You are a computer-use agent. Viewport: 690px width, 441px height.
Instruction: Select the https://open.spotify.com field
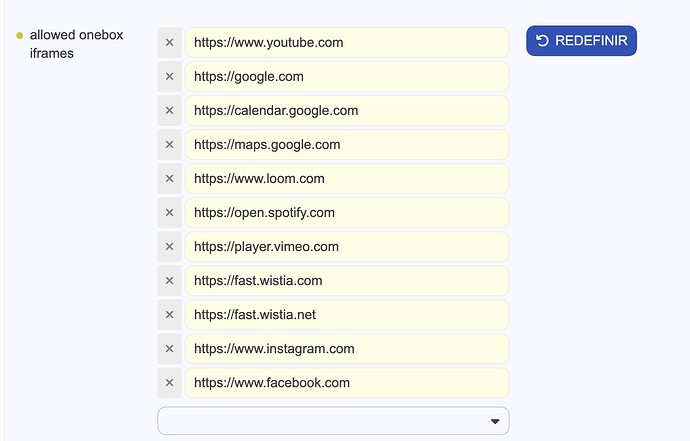pyautogui.click(x=347, y=213)
